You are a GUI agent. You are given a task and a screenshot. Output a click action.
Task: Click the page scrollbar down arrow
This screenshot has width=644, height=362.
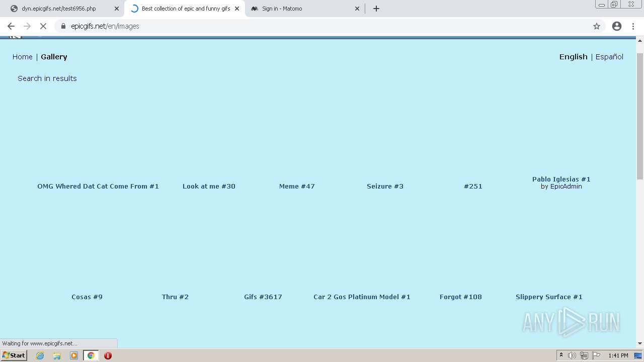[640, 343]
